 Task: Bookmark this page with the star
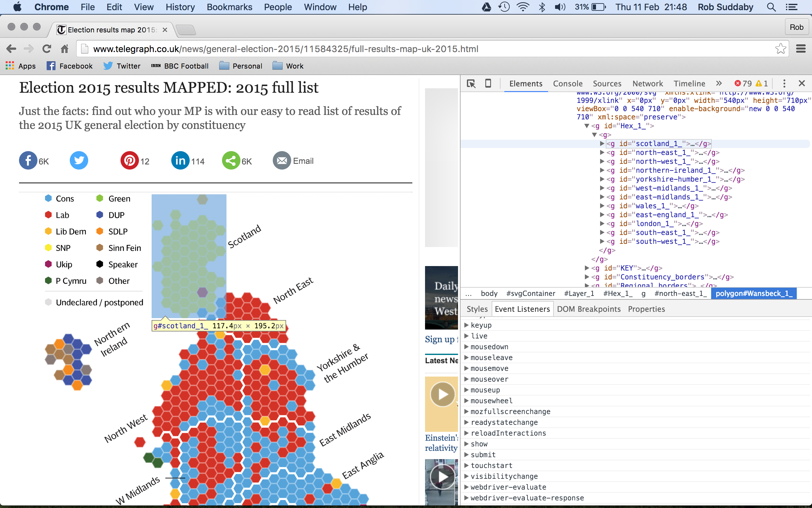tap(781, 49)
